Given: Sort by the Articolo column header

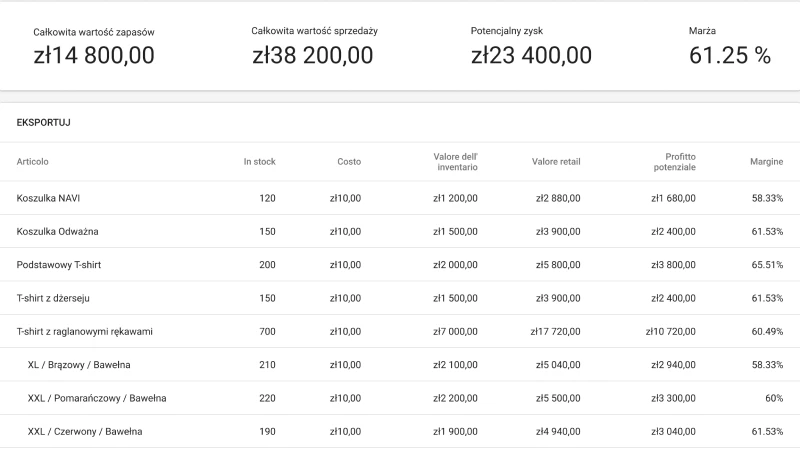Looking at the screenshot, I should (x=33, y=162).
